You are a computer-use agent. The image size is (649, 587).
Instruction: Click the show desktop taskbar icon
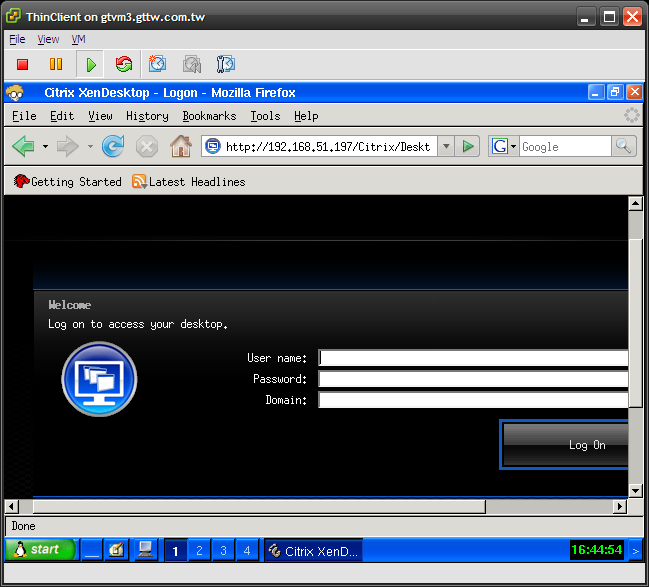[x=91, y=550]
